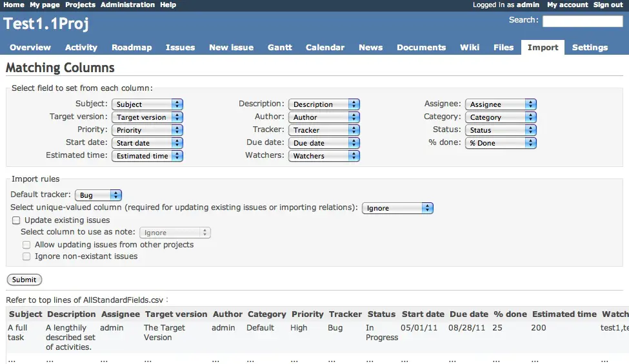
Task: Expand the Default tracker dropdown
Action: click(x=98, y=195)
